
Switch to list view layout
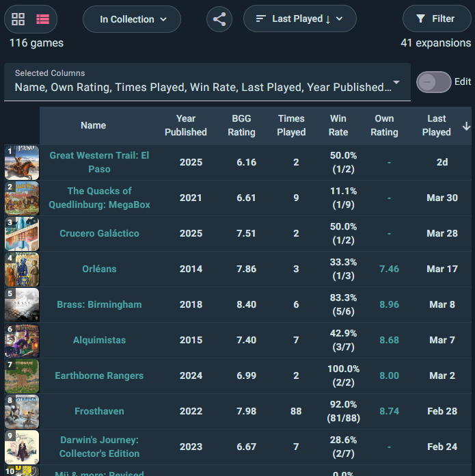(43, 19)
